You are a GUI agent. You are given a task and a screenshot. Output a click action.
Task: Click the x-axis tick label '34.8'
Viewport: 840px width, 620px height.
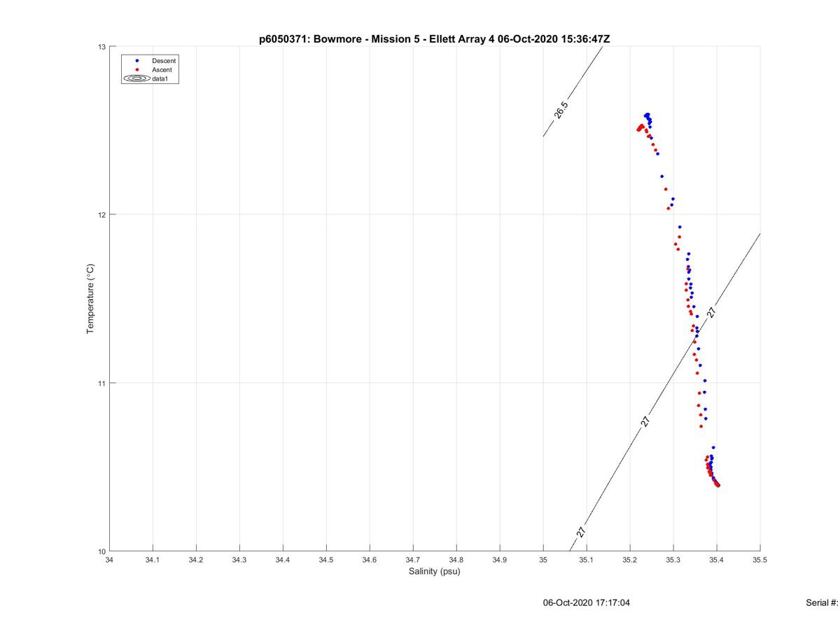pyautogui.click(x=456, y=560)
